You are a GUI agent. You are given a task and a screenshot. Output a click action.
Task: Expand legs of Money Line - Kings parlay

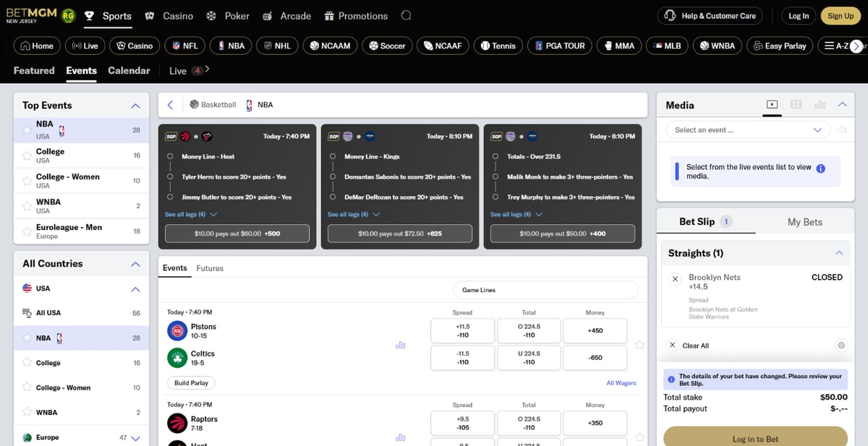[354, 215]
